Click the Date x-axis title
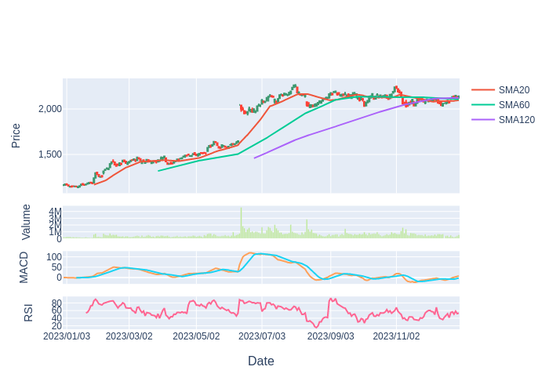Screen dimensions: 549x392 pyautogui.click(x=261, y=361)
